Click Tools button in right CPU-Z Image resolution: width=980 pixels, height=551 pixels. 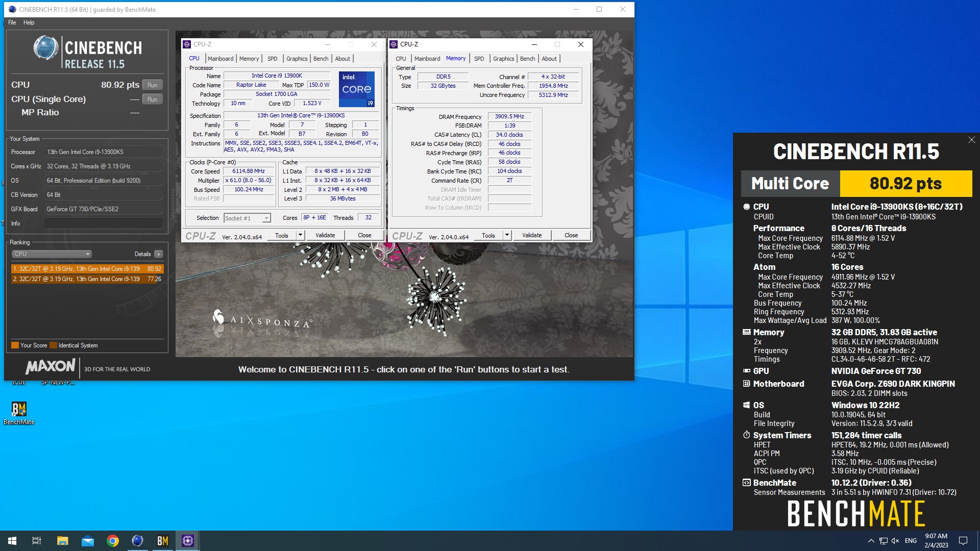coord(488,235)
